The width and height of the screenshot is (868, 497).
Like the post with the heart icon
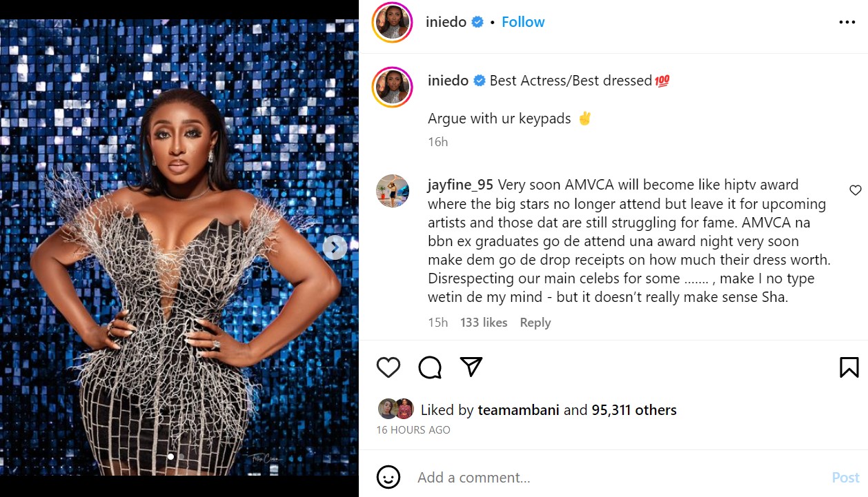[x=388, y=367]
